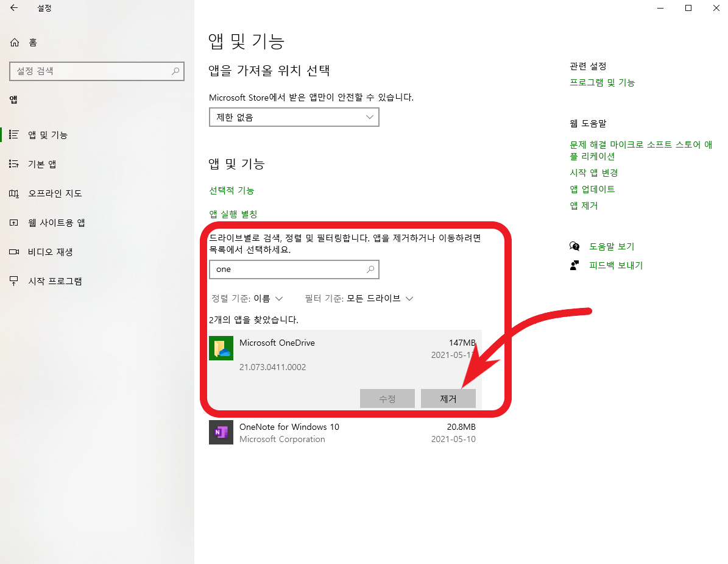Click the 도움말 보기 chat icon
Screen dimensions: 728x564
(x=574, y=246)
